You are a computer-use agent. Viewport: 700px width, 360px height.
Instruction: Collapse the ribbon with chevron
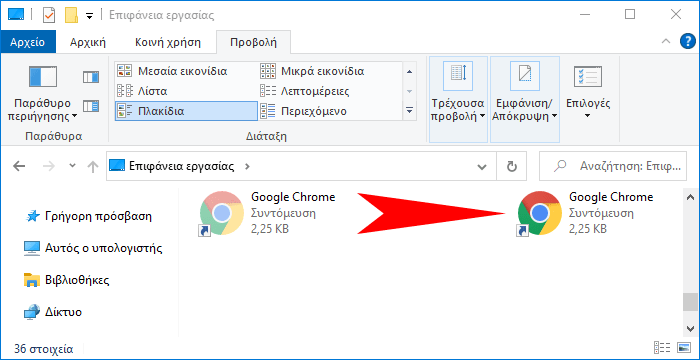tap(666, 42)
